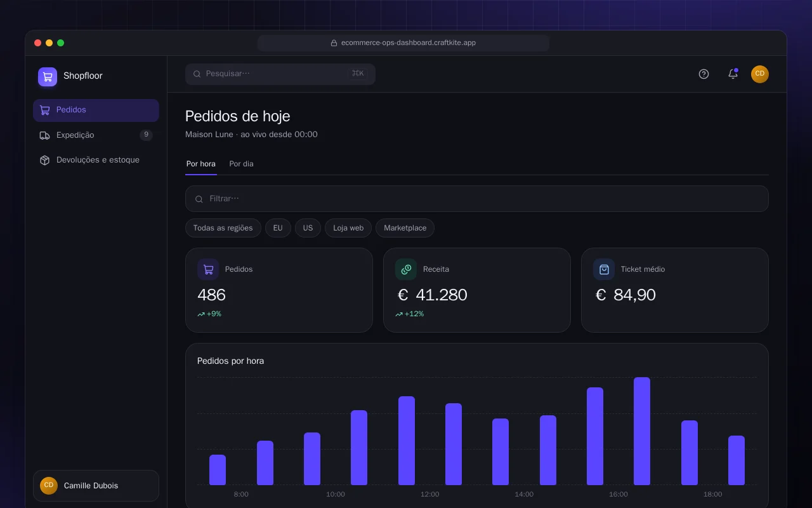
Task: Click the Pedidos card cart icon
Action: [208, 269]
